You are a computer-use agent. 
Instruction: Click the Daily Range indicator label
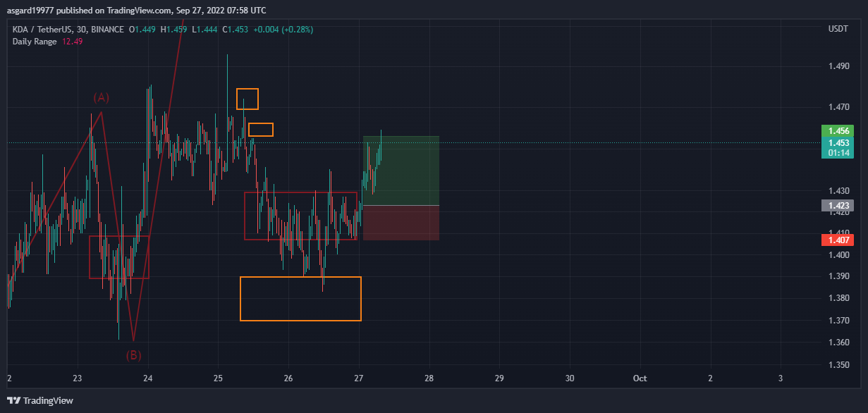point(35,42)
